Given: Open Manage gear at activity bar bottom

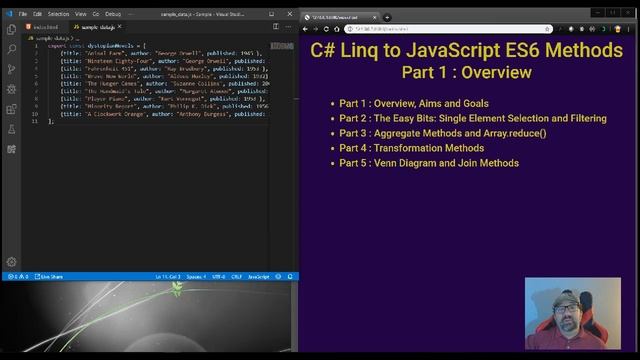Looking at the screenshot, I should click(11, 262).
